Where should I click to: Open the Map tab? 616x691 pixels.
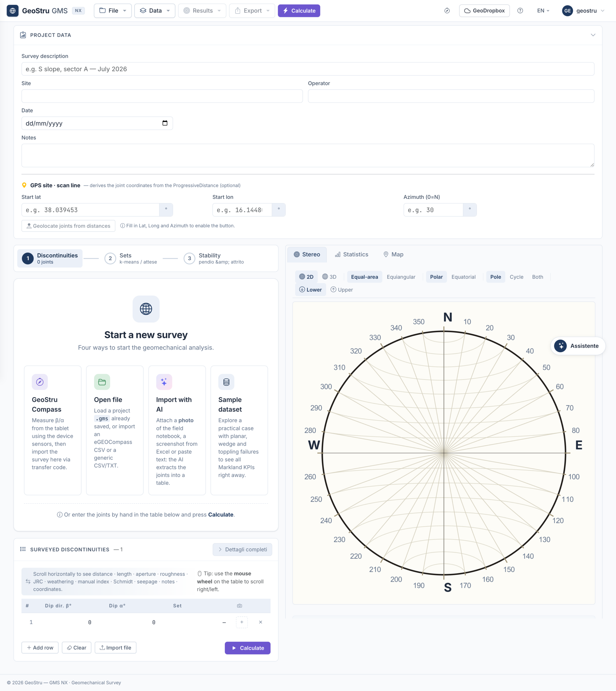[x=393, y=254]
